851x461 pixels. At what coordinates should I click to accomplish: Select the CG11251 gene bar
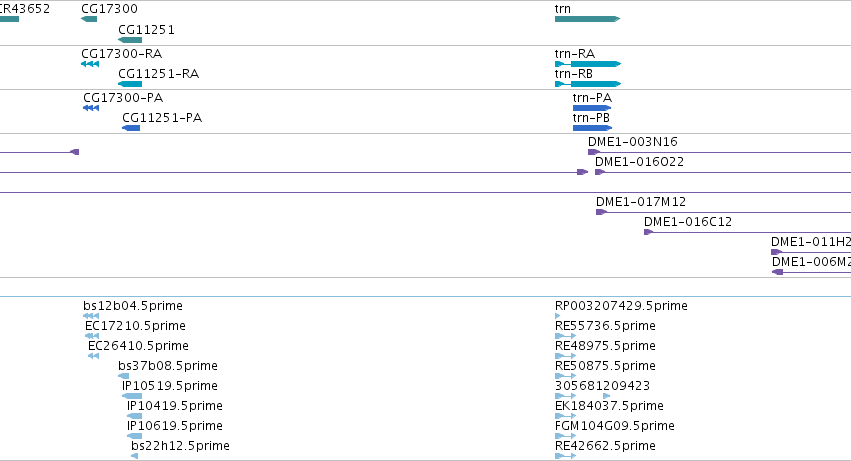(130, 40)
